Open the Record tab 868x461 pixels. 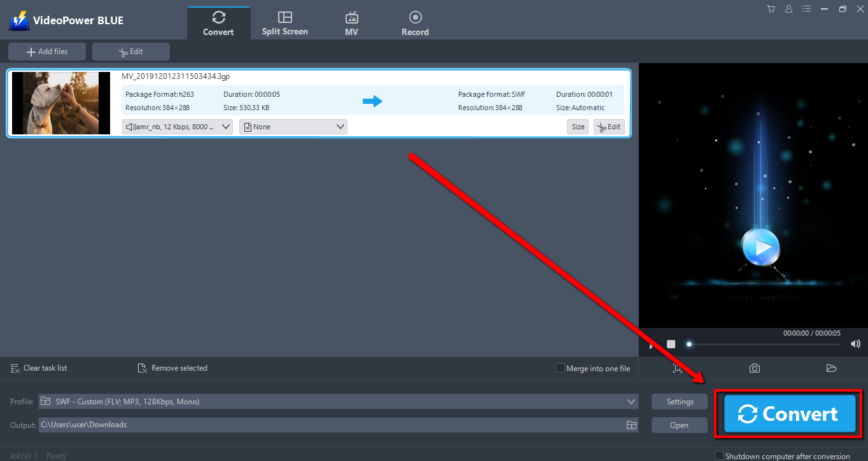[415, 22]
